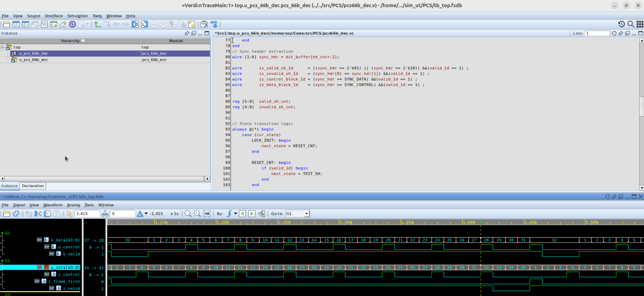
Task: Open search-by edge type dropdown arrow
Action: (235, 214)
